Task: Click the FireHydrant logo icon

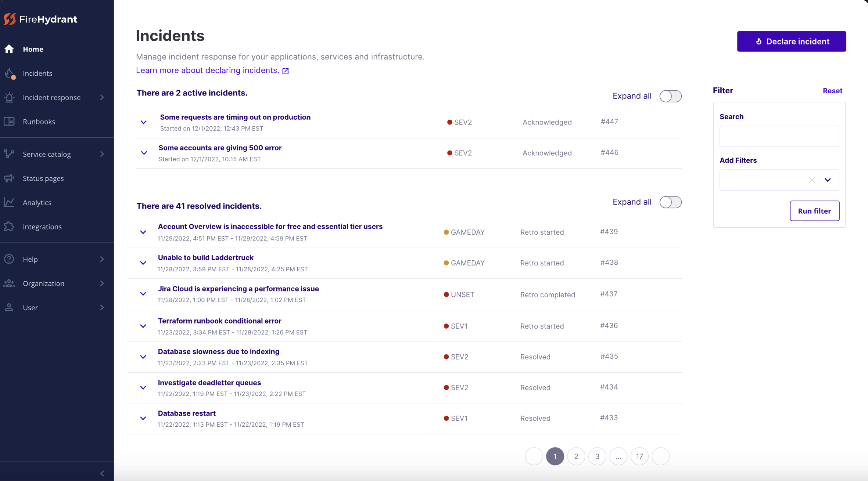Action: point(10,19)
